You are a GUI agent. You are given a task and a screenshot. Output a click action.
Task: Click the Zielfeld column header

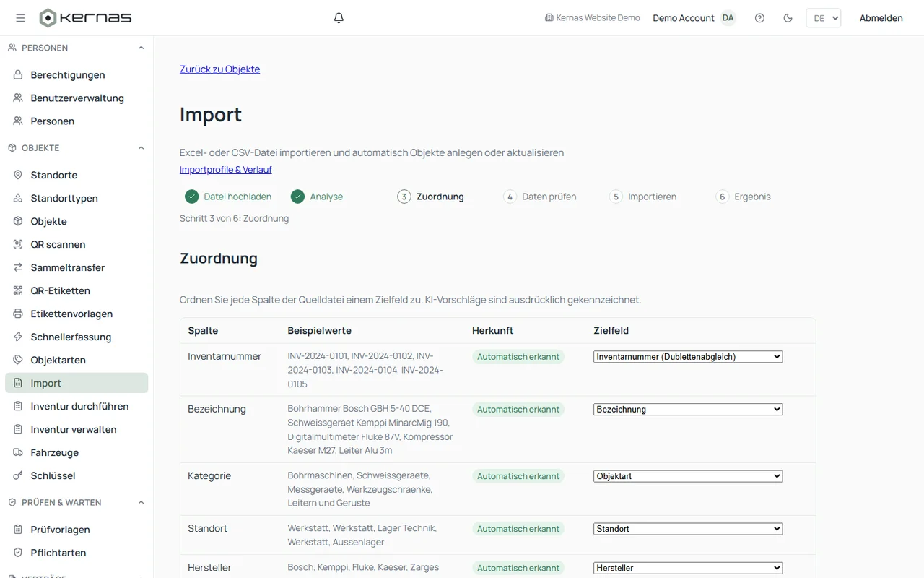coord(611,331)
